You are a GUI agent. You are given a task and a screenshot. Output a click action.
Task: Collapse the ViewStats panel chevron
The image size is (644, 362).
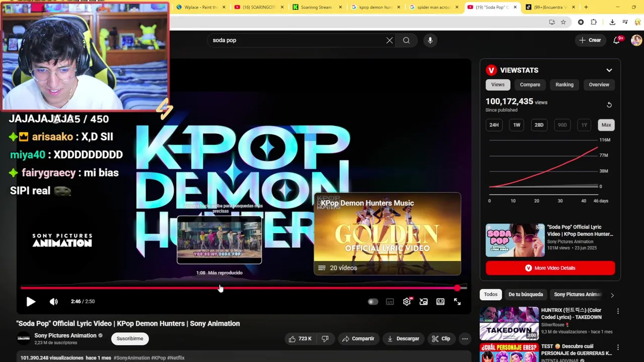tap(609, 70)
